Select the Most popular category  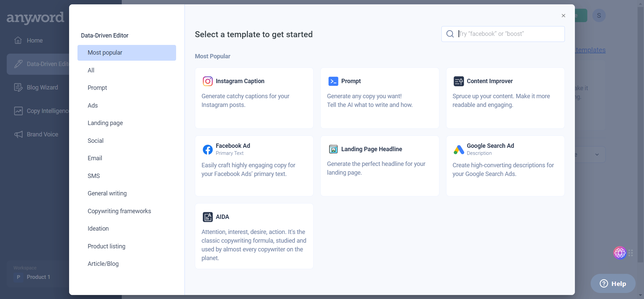126,53
